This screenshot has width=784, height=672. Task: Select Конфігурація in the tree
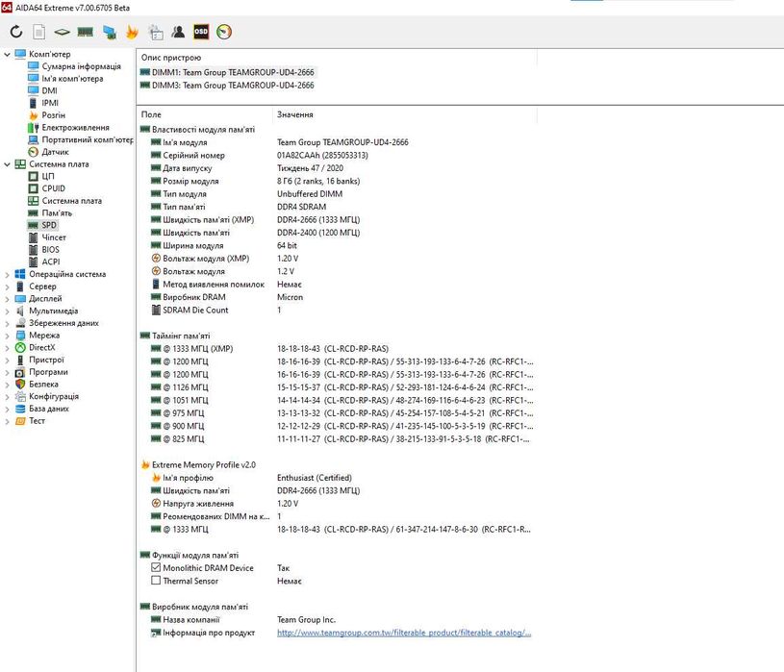tap(54, 396)
